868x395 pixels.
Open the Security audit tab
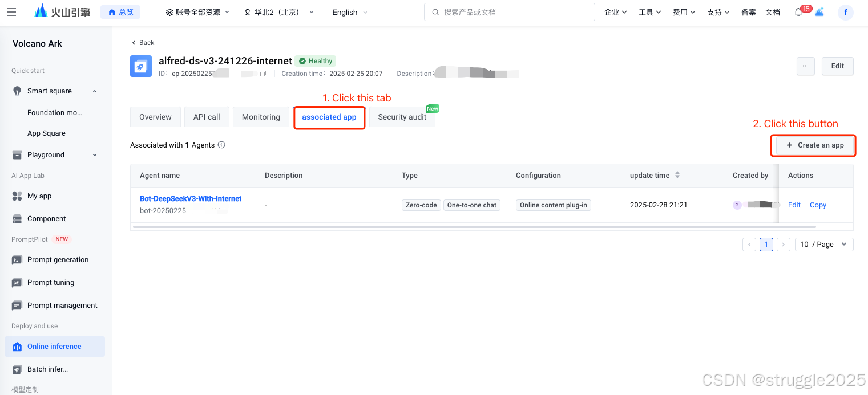[402, 117]
